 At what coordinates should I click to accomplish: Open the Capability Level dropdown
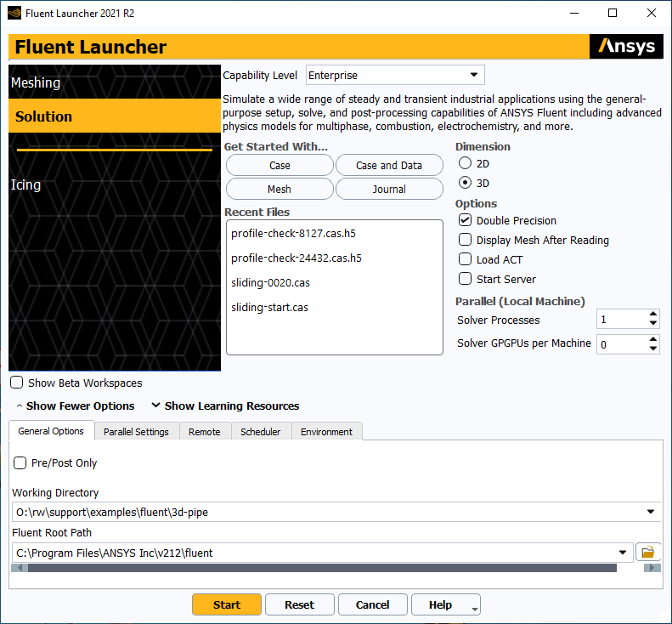pos(394,76)
